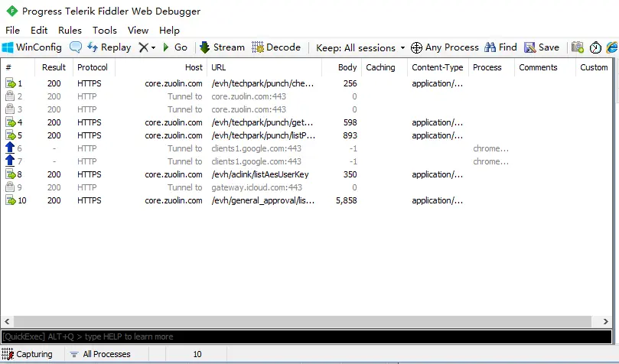Sort by the URL column header
This screenshot has width=619, height=364.
coord(265,67)
